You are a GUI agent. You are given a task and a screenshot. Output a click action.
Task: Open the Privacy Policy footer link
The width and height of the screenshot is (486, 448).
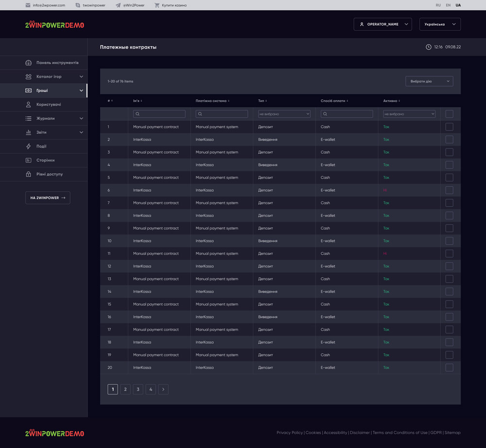289,433
